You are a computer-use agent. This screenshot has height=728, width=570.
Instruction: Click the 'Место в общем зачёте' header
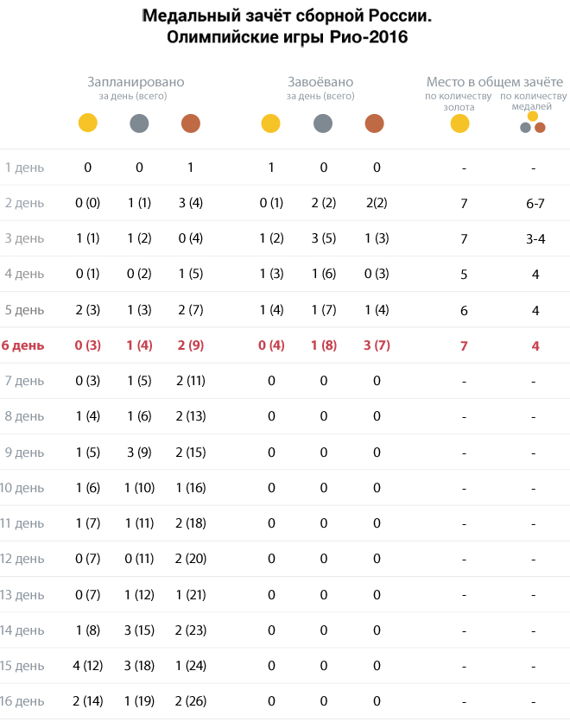495,82
